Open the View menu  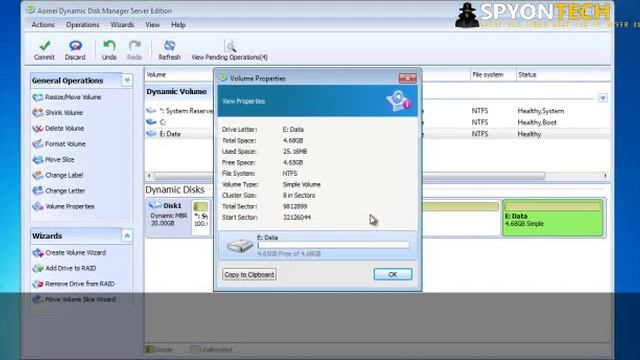pos(153,25)
